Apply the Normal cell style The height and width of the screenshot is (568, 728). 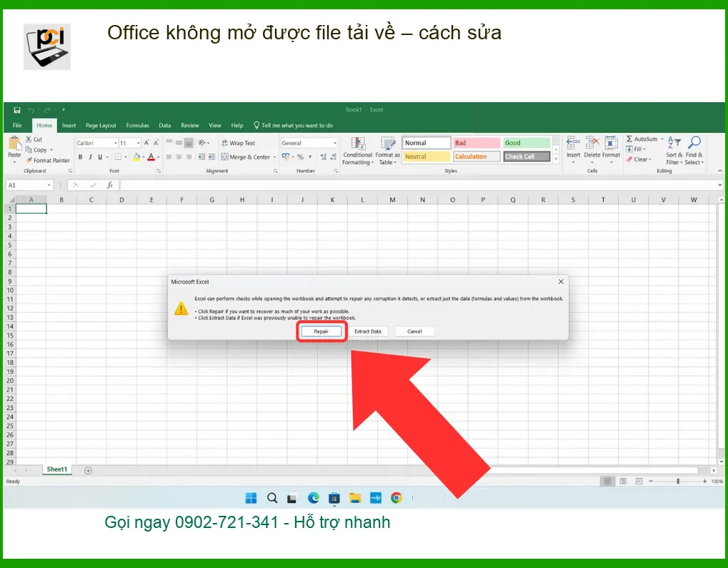click(427, 143)
